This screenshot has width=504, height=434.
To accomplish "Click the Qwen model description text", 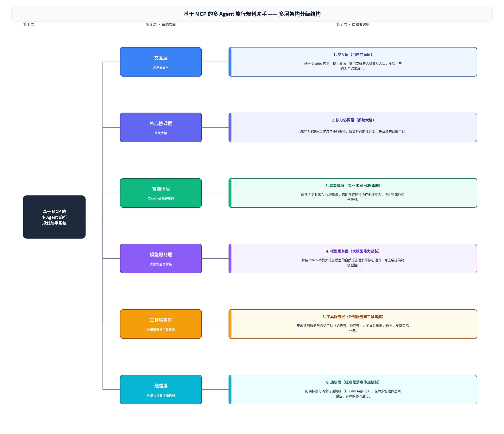I will tap(353, 263).
